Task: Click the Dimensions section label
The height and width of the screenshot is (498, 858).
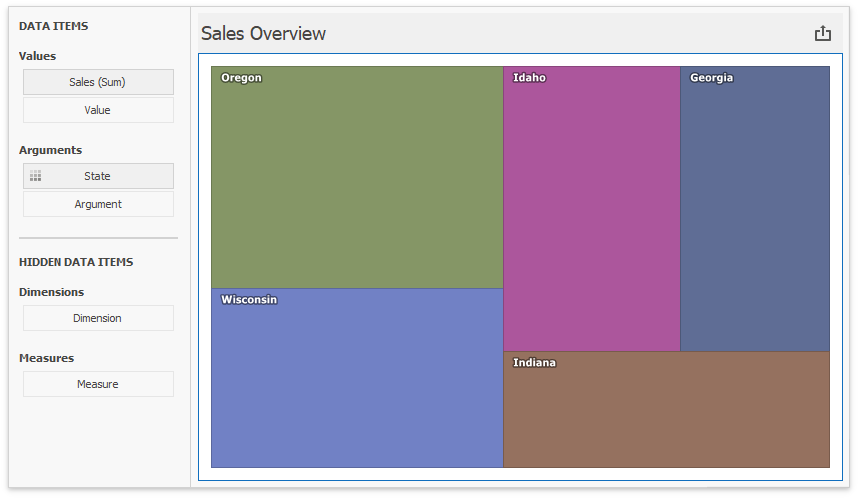Action: click(x=52, y=292)
